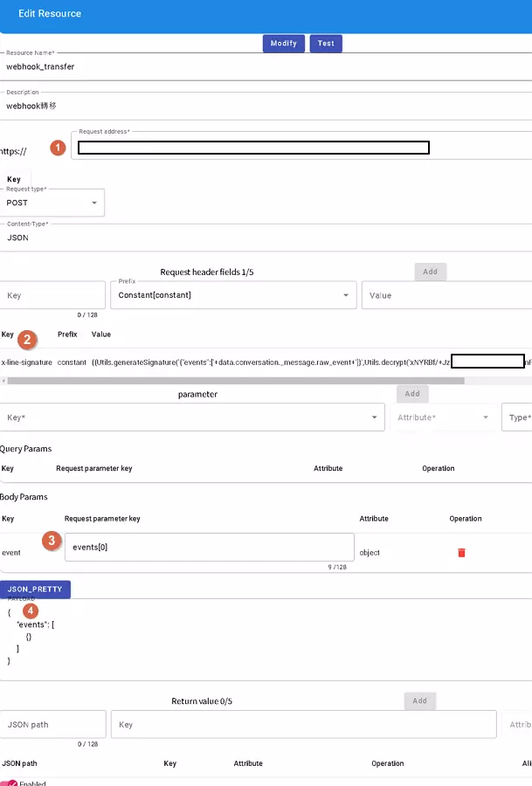This screenshot has height=786, width=532.
Task: Click the horizontal scrollbar under header value
Action: coord(236,380)
